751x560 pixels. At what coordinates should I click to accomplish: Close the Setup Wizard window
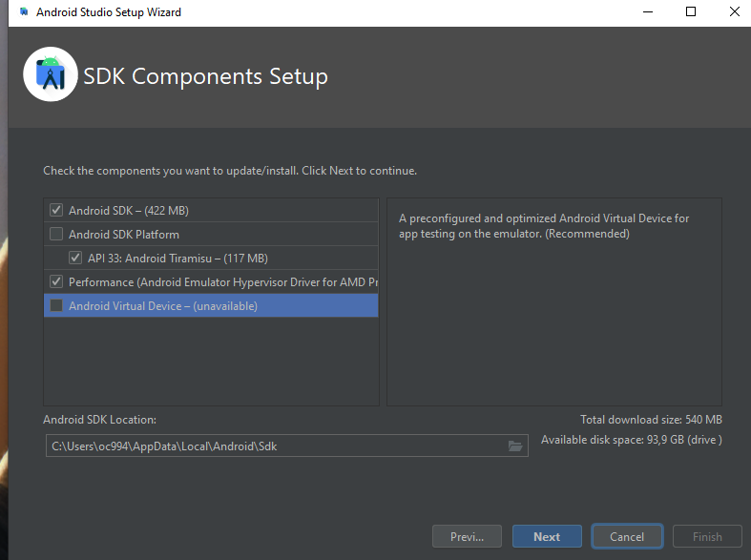pyautogui.click(x=735, y=12)
